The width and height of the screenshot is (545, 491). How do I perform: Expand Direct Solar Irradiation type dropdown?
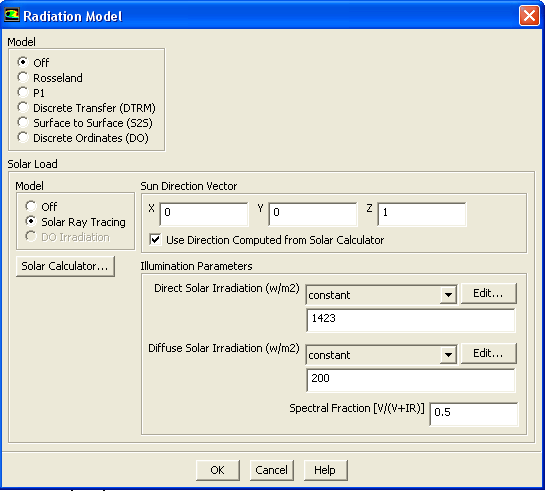click(448, 295)
